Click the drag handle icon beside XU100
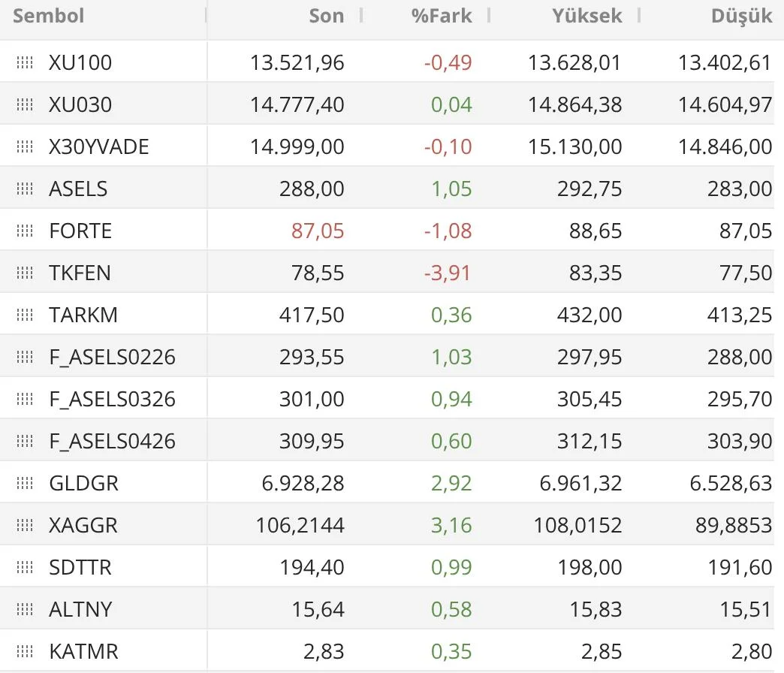Image resolution: width=784 pixels, height=673 pixels. (25, 62)
